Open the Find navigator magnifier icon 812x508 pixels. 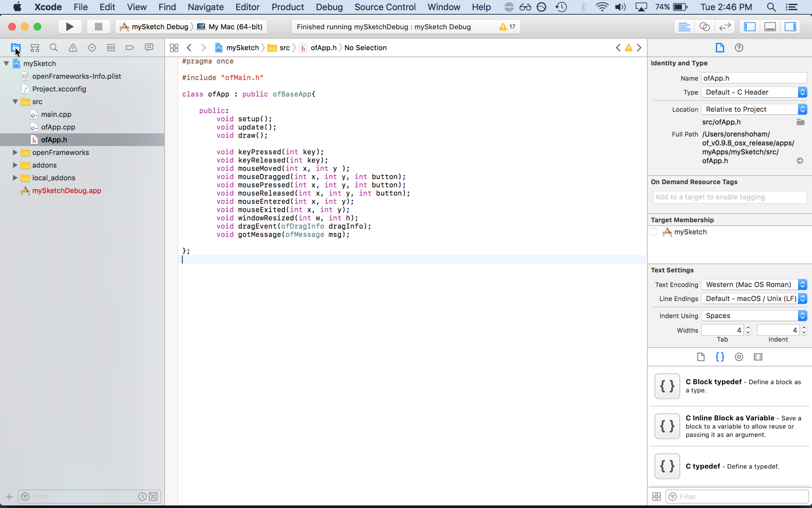point(54,48)
